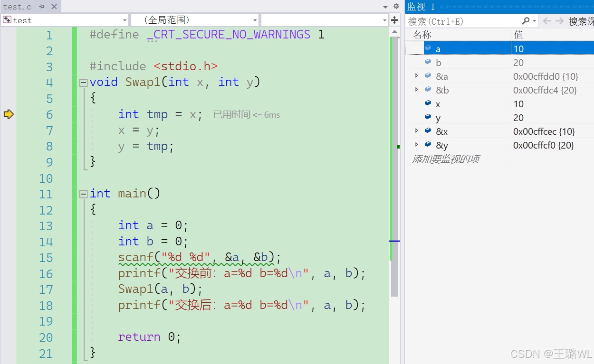
Task: Click _CRT_SECURE_NO_WARNINGS macro text
Action: coord(229,35)
